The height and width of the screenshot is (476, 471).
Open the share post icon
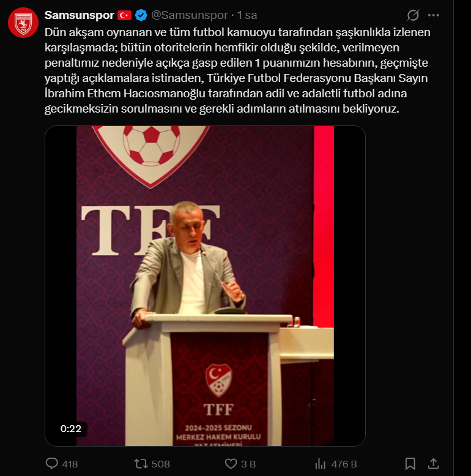433,464
